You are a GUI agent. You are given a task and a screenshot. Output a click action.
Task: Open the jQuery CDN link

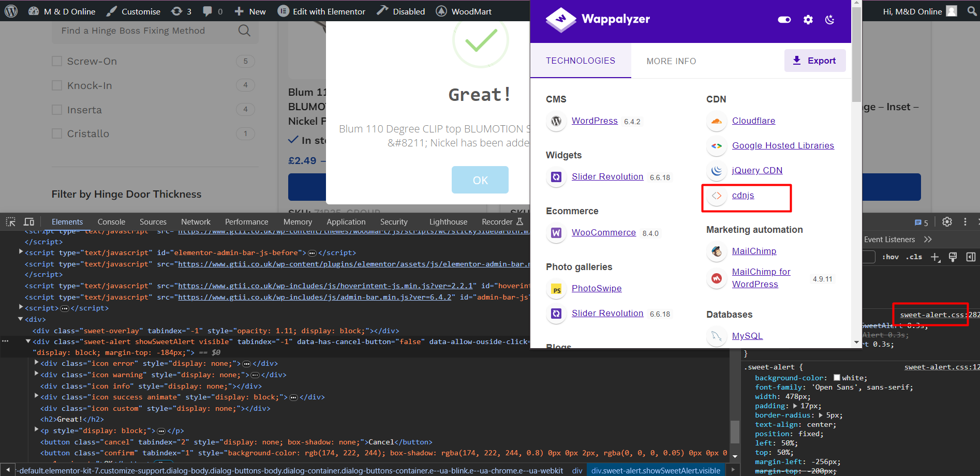(x=757, y=170)
